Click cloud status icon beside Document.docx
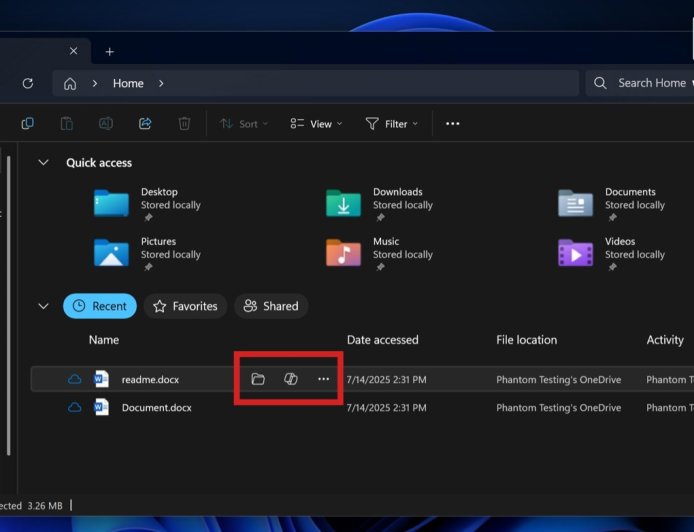The width and height of the screenshot is (694, 532). [x=75, y=407]
